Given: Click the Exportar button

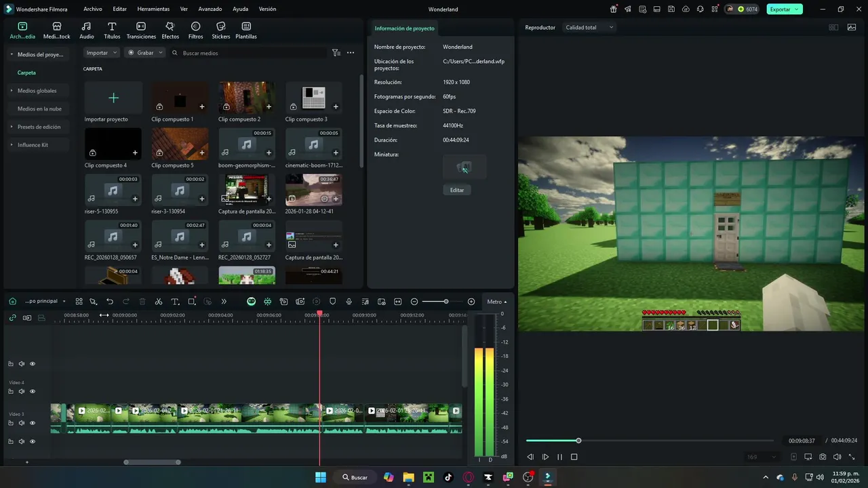Looking at the screenshot, I should (785, 9).
